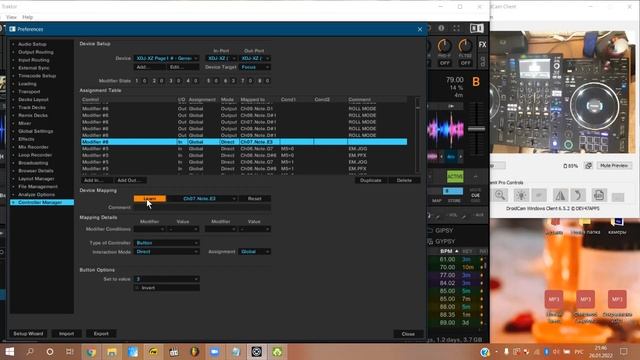Open the third MP3 file icon on desktop
The width and height of the screenshot is (640, 360).
click(x=617, y=299)
